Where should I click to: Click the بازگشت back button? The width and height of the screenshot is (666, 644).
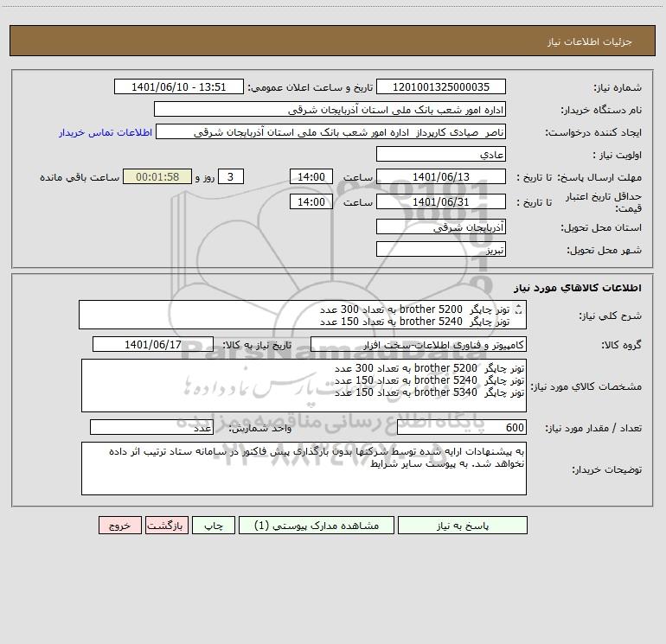166,525
